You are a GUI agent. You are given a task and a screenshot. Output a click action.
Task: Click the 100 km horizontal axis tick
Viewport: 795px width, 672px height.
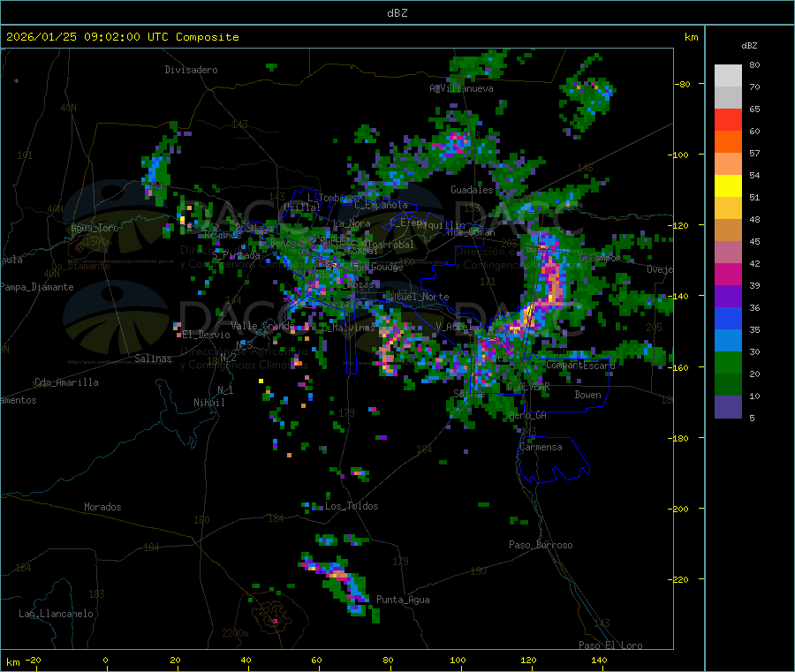click(458, 661)
